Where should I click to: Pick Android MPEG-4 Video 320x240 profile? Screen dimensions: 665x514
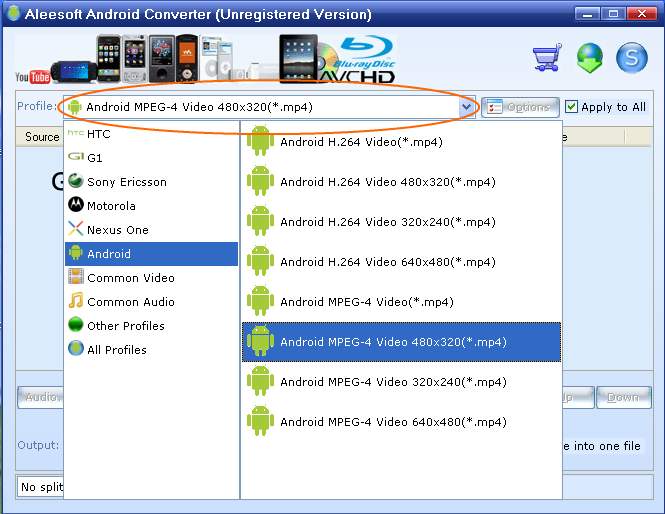pyautogui.click(x=401, y=382)
